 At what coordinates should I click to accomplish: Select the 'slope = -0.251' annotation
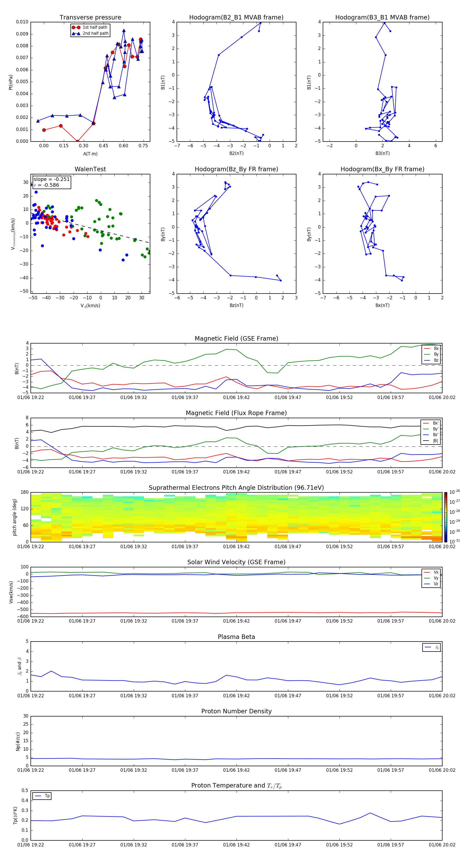(52, 179)
